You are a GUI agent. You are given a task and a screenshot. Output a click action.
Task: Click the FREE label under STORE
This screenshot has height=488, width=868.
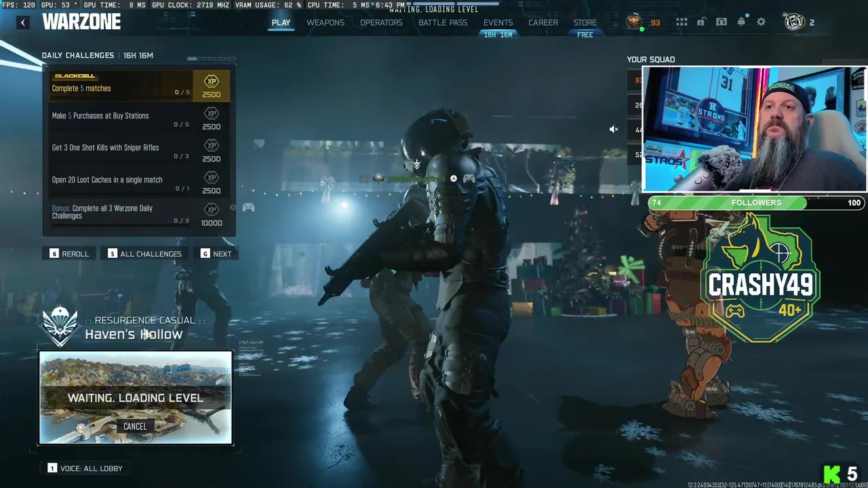pos(585,35)
